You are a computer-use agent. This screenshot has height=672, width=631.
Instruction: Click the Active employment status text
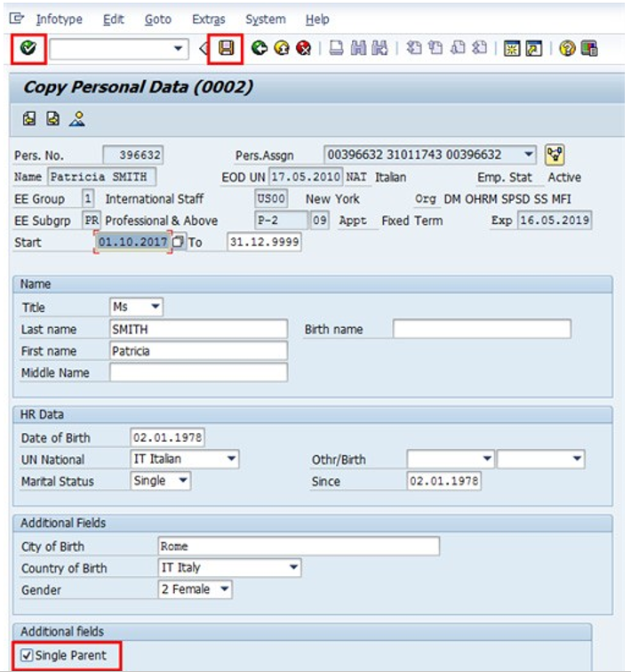coord(564,177)
